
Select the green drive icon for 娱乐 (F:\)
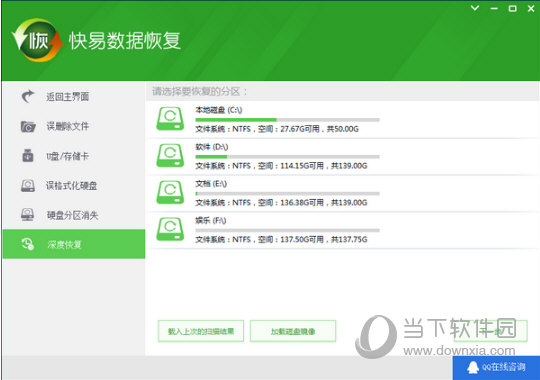click(170, 229)
